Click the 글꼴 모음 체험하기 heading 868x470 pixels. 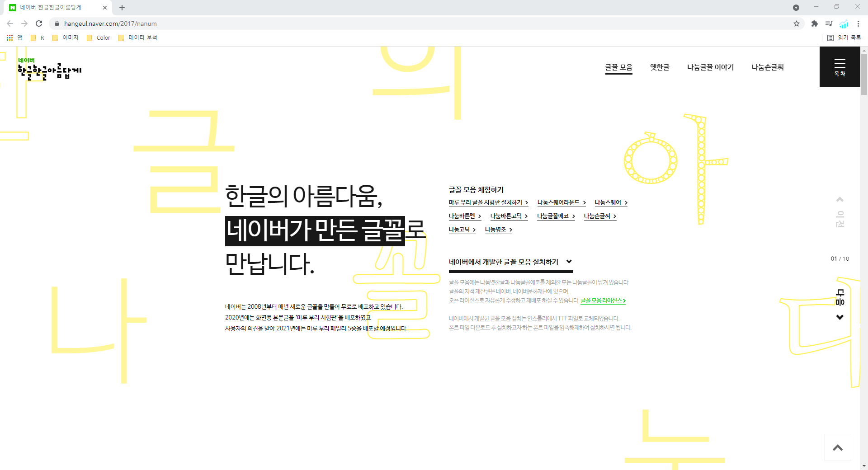point(476,190)
